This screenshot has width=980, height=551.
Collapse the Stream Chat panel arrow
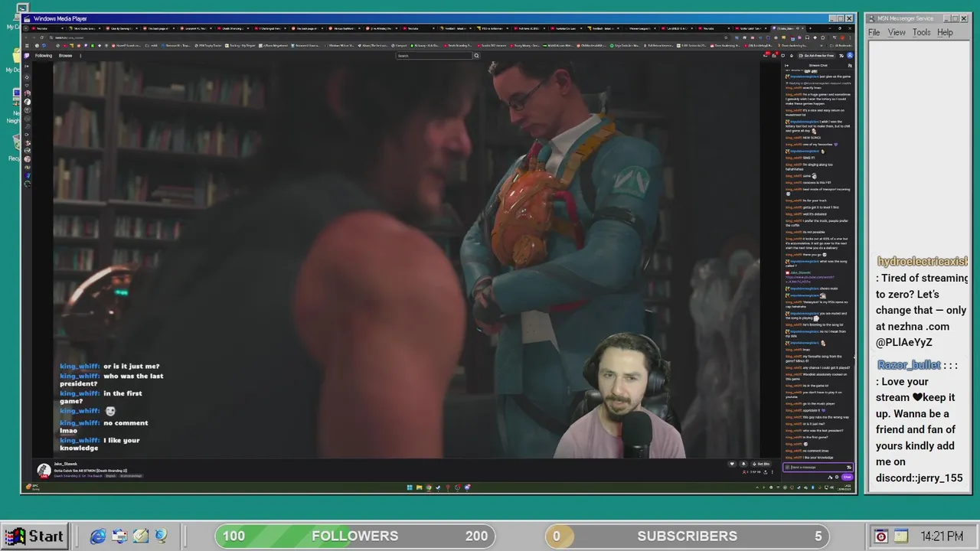[x=787, y=66]
